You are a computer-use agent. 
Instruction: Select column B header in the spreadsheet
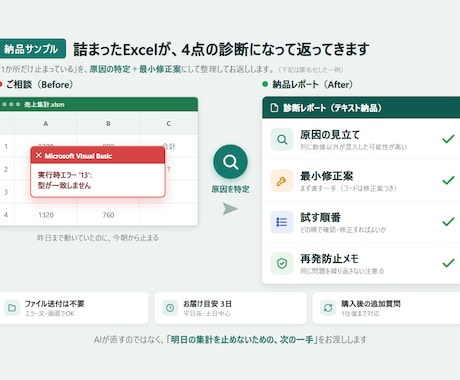[108, 124]
